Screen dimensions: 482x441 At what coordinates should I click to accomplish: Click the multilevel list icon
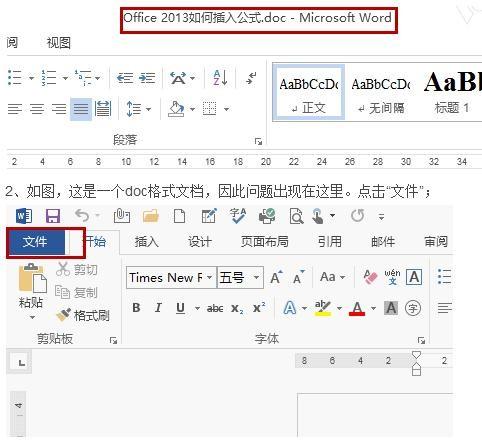pos(83,78)
